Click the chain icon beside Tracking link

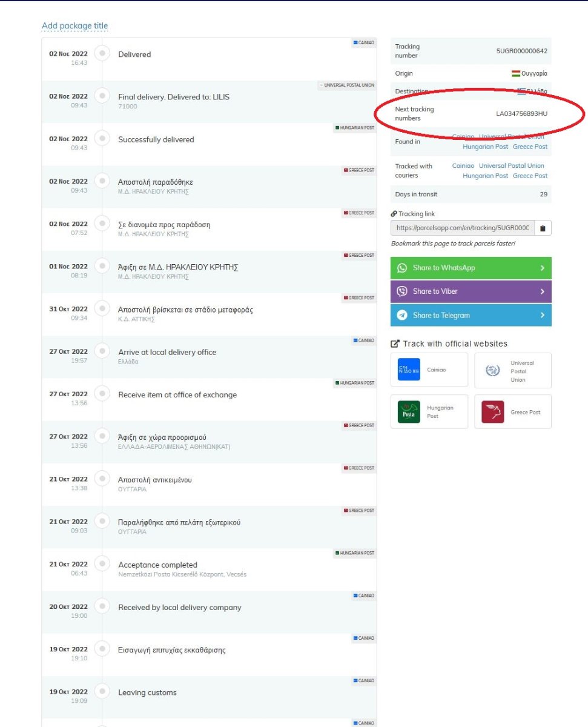(394, 214)
